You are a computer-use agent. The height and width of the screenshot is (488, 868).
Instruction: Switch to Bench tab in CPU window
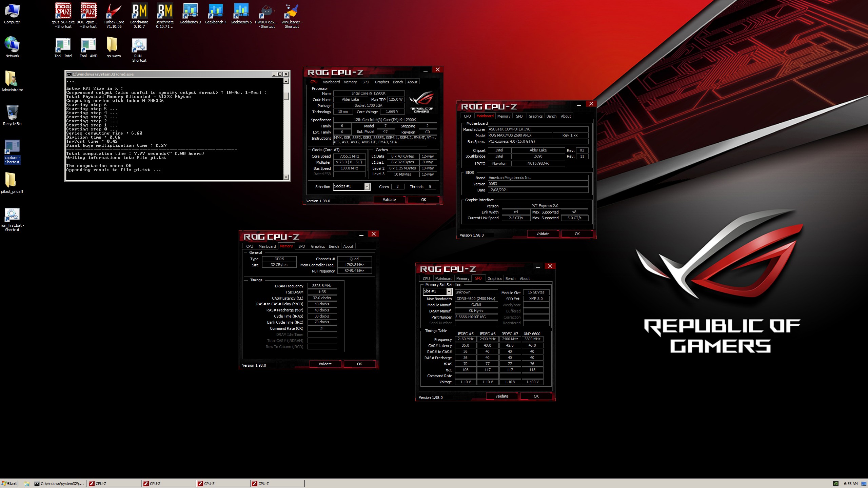[398, 82]
